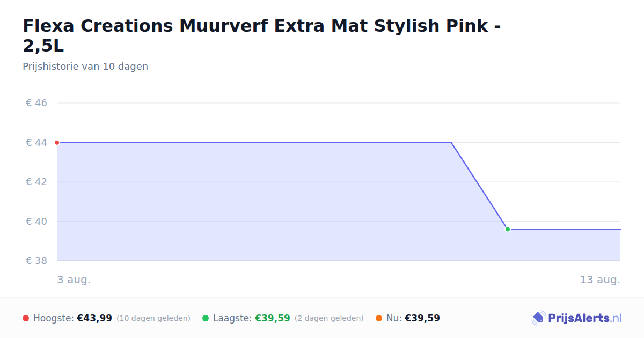This screenshot has width=644, height=338.
Task: Click the € 44 y-axis label
Action: [x=36, y=143]
